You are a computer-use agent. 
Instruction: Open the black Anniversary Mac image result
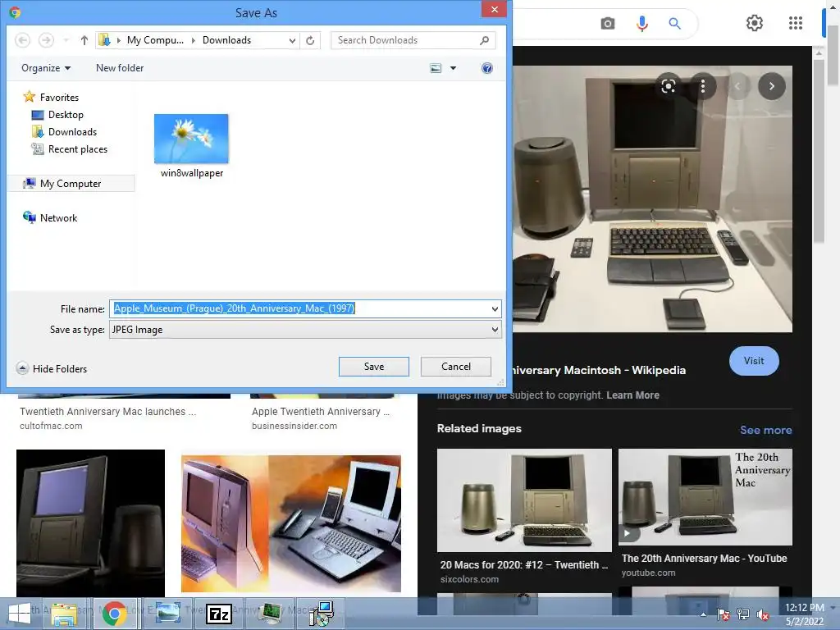[x=90, y=523]
